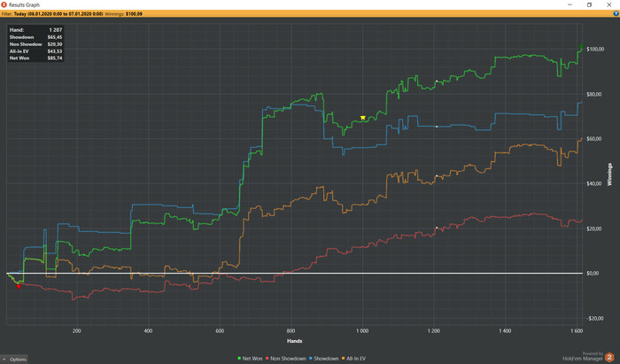Toggle the Showdown legend entry

[324, 359]
